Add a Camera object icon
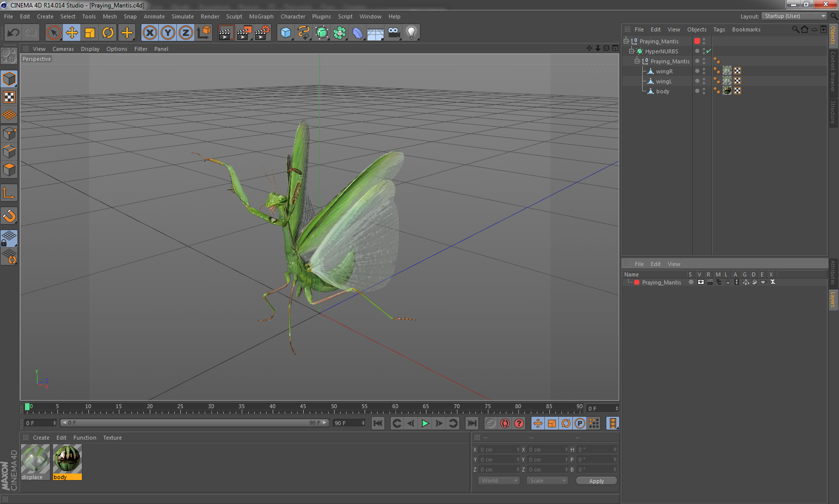 (x=394, y=33)
